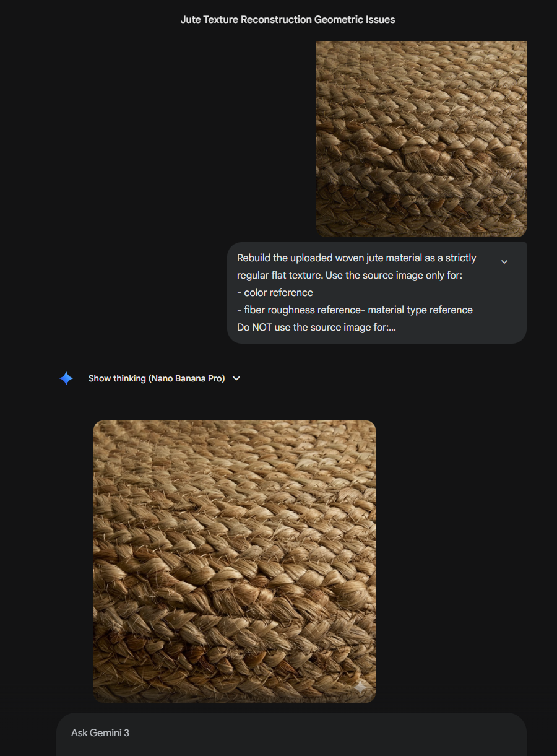Viewport: 557px width, 756px height.
Task: Click the sparkle watermark on generated image
Action: coord(360,687)
